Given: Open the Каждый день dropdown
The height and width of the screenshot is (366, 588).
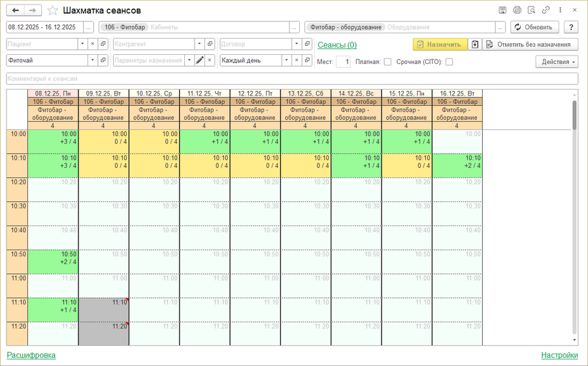Looking at the screenshot, I should (286, 60).
